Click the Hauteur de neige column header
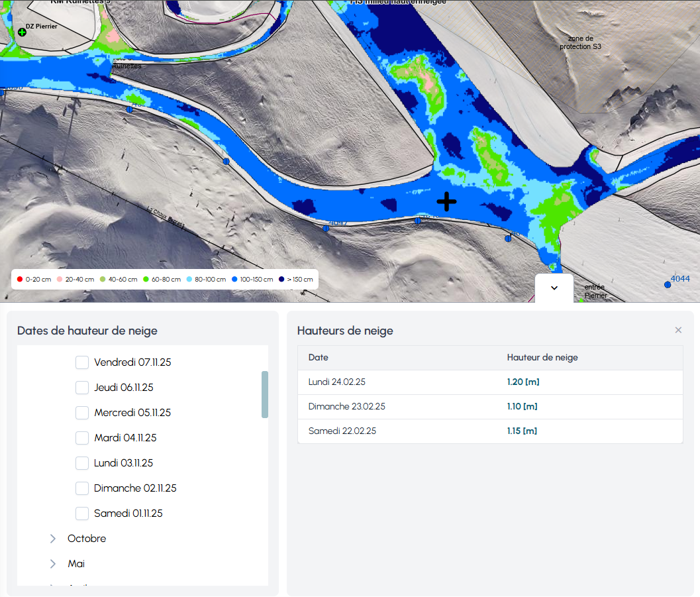Screen dimensions: 700x597 [542, 358]
